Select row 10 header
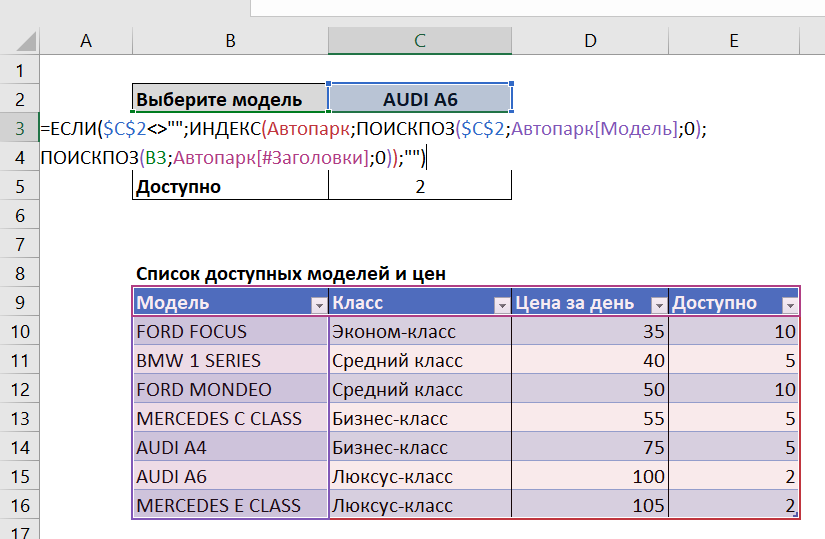Viewport: 825px width, 539px height. [19, 332]
